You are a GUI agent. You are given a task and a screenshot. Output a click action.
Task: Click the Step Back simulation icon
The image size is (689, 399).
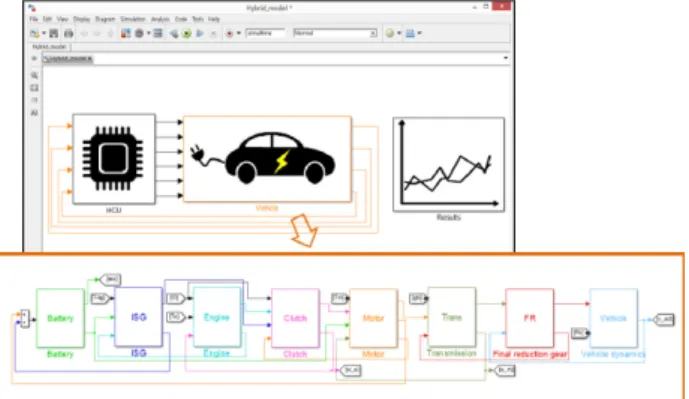click(174, 33)
